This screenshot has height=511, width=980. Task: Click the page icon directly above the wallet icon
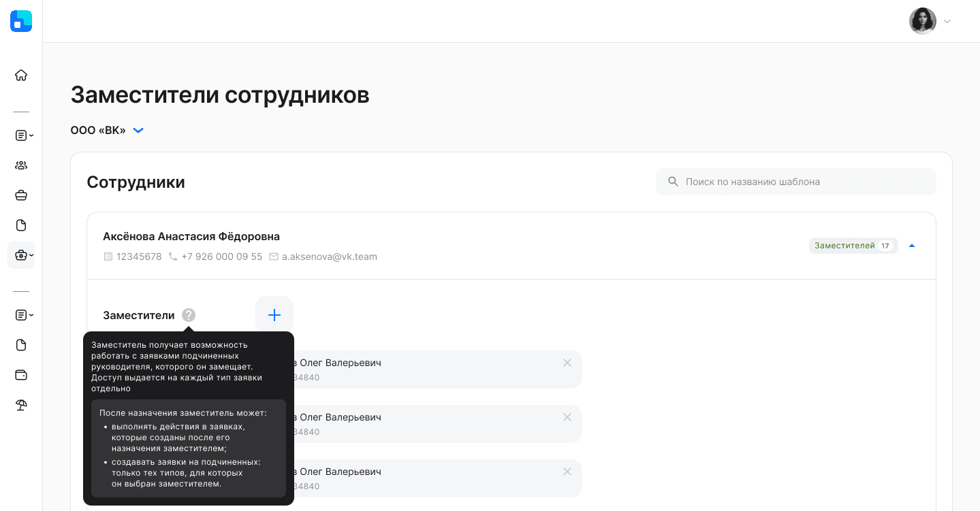21,345
